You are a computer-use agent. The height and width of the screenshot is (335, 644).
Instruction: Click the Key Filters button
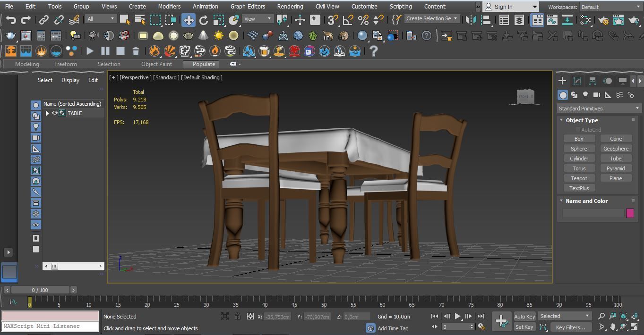pyautogui.click(x=570, y=327)
